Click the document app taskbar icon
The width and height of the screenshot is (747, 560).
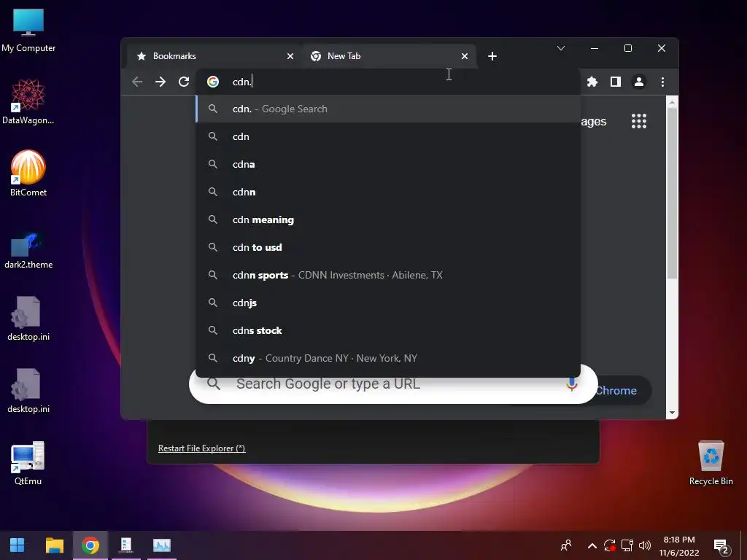(125, 545)
